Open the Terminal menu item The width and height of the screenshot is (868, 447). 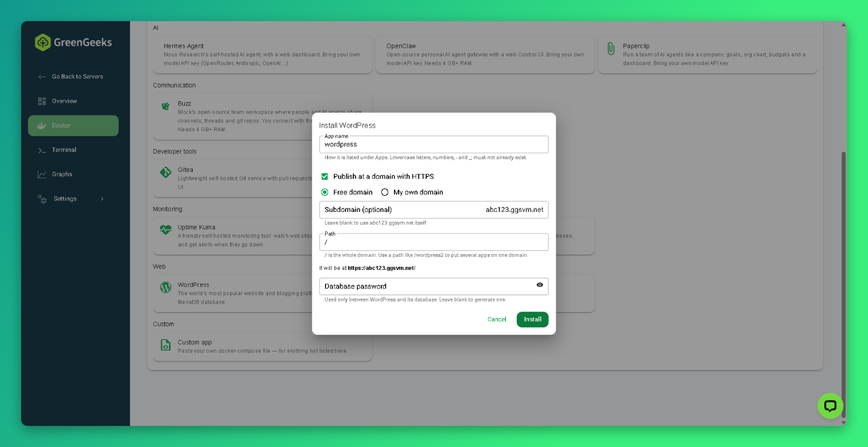point(73,150)
